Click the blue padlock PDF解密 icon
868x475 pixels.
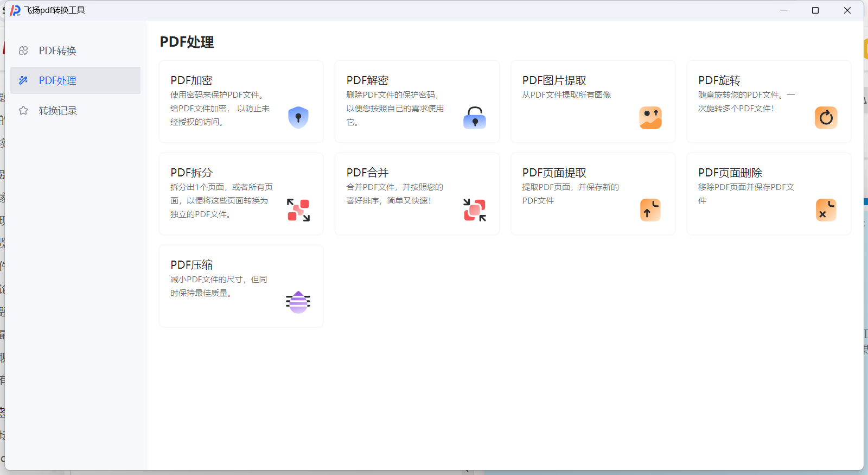475,117
